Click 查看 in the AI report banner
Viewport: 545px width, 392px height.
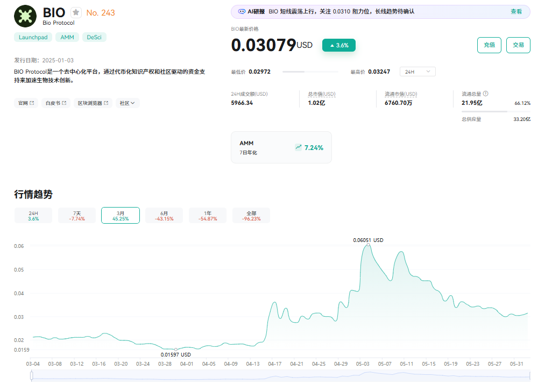tap(516, 11)
